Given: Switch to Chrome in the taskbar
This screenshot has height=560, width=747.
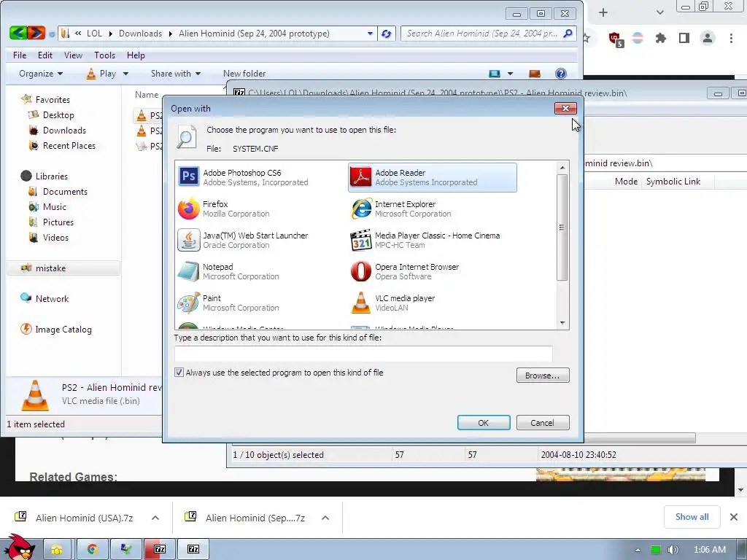Looking at the screenshot, I should (93, 550).
